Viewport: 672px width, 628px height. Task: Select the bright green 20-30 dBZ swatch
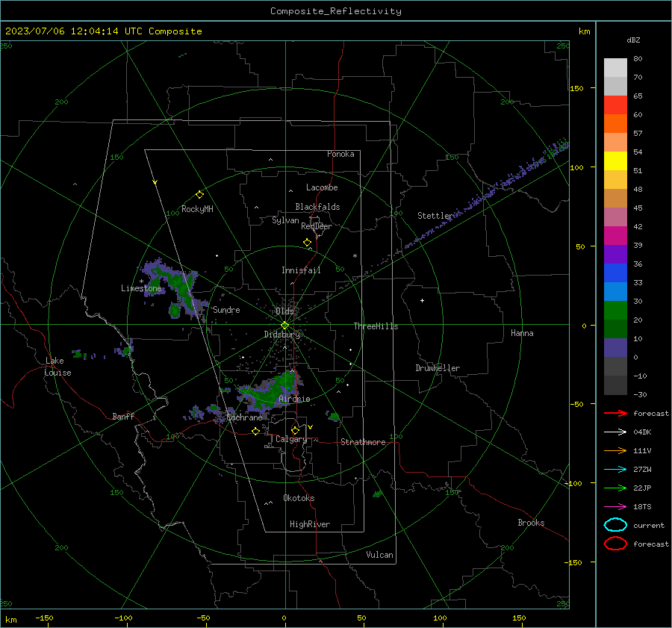(x=615, y=311)
